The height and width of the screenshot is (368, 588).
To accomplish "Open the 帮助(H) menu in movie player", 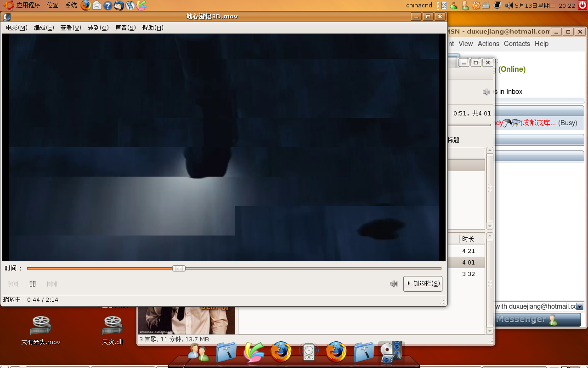I will tap(153, 28).
